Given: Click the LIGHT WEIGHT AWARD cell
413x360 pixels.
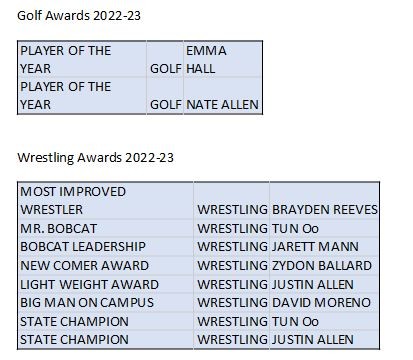Looking at the screenshot, I should click(x=105, y=284).
